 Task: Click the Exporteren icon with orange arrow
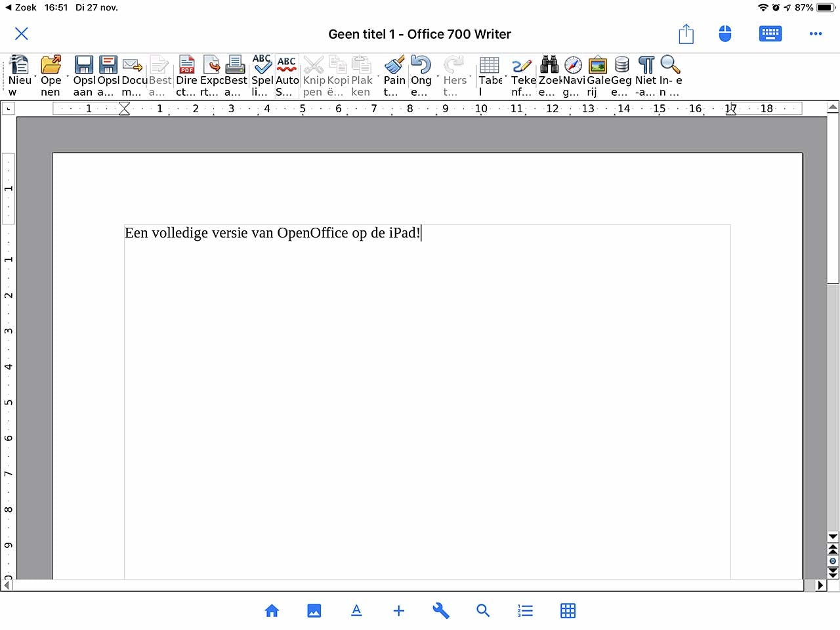(211, 64)
